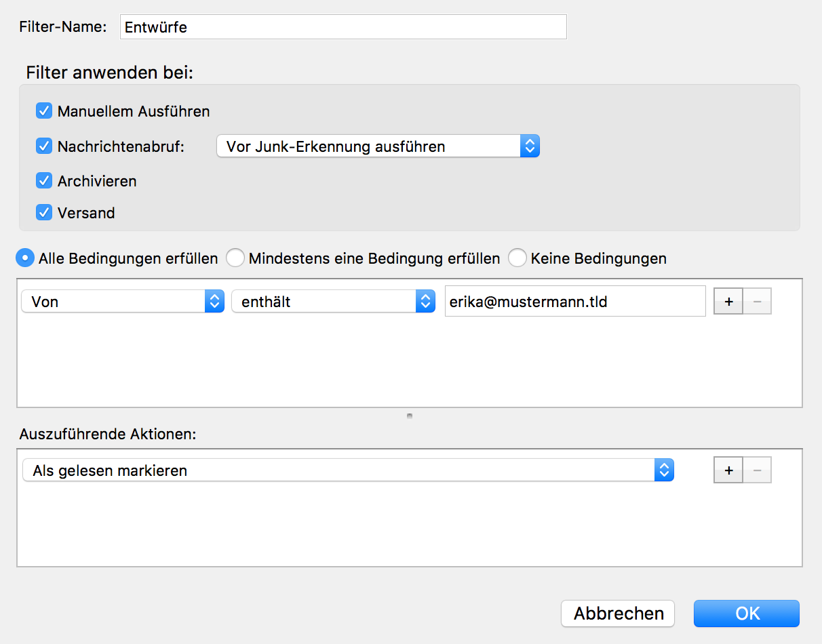Click the Abbrechen button
822x644 pixels.
(x=618, y=613)
